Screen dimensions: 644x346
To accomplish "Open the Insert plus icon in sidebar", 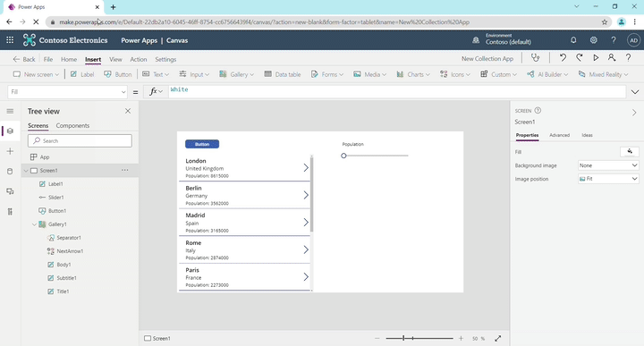I will coord(10,151).
